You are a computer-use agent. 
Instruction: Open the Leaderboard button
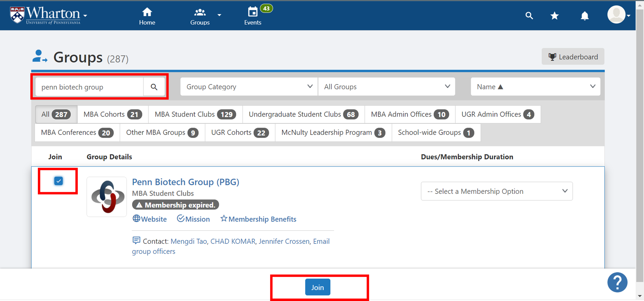[573, 57]
